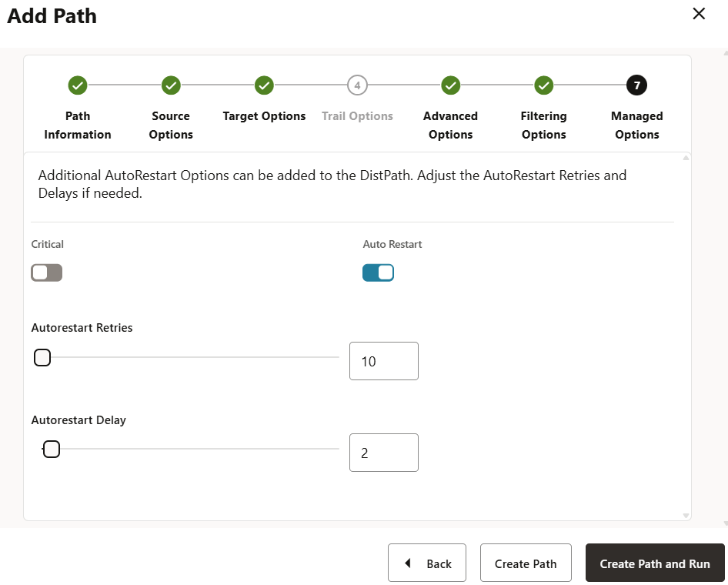Click the inner panel scroll down arrow

[683, 516]
